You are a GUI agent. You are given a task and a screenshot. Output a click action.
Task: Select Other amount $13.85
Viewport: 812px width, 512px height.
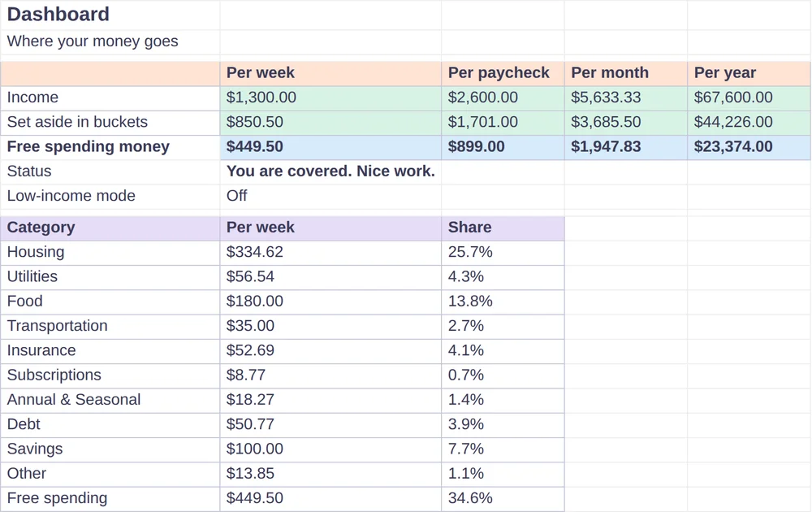pyautogui.click(x=330, y=474)
